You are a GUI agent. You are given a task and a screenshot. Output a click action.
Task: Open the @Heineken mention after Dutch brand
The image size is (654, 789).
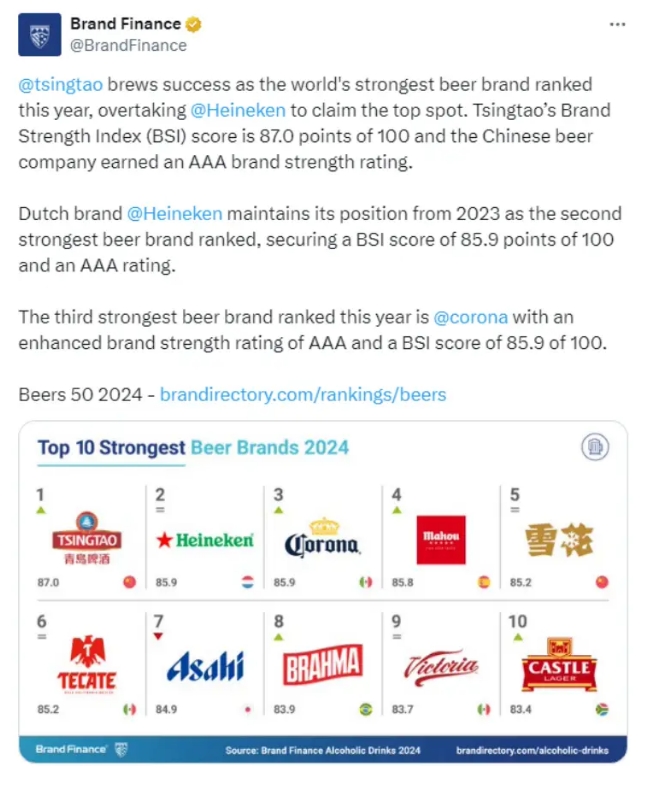click(x=175, y=214)
